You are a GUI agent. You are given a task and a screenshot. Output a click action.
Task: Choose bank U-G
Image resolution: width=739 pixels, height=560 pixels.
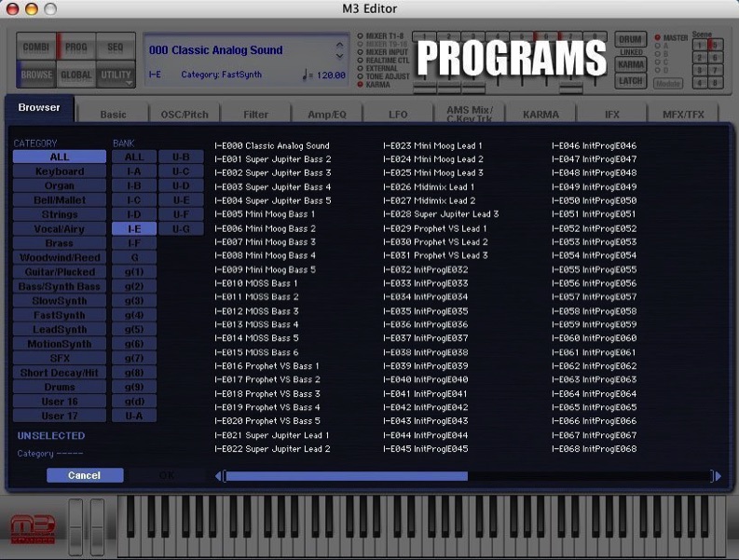click(181, 228)
